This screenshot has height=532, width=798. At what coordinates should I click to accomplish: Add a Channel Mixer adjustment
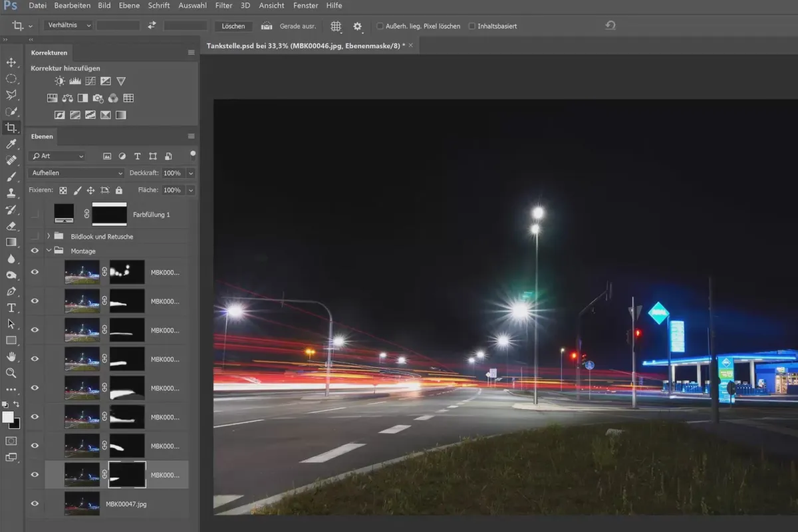coord(113,98)
